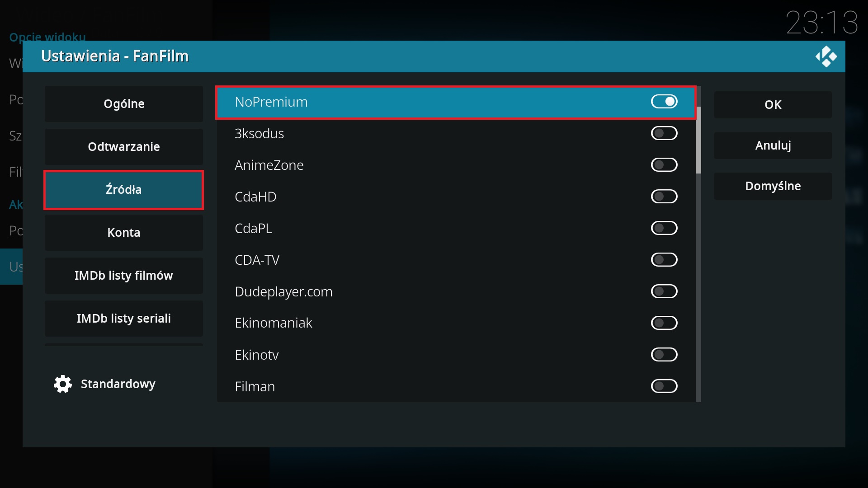Screen dimensions: 868x488
Task: Enable Dudeplayer.com source toggle
Action: [664, 291]
